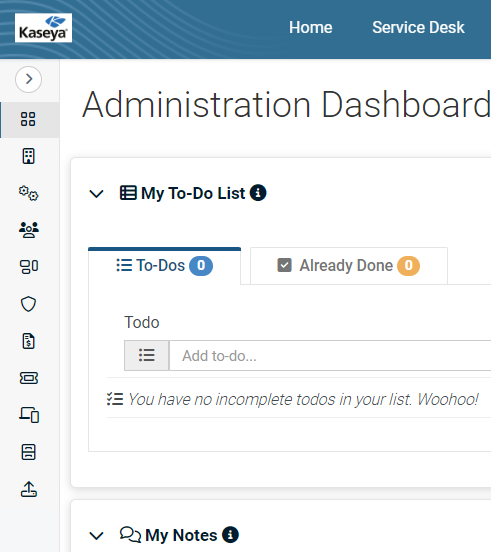
Task: Show info icon beside My Notes
Action: tap(230, 535)
